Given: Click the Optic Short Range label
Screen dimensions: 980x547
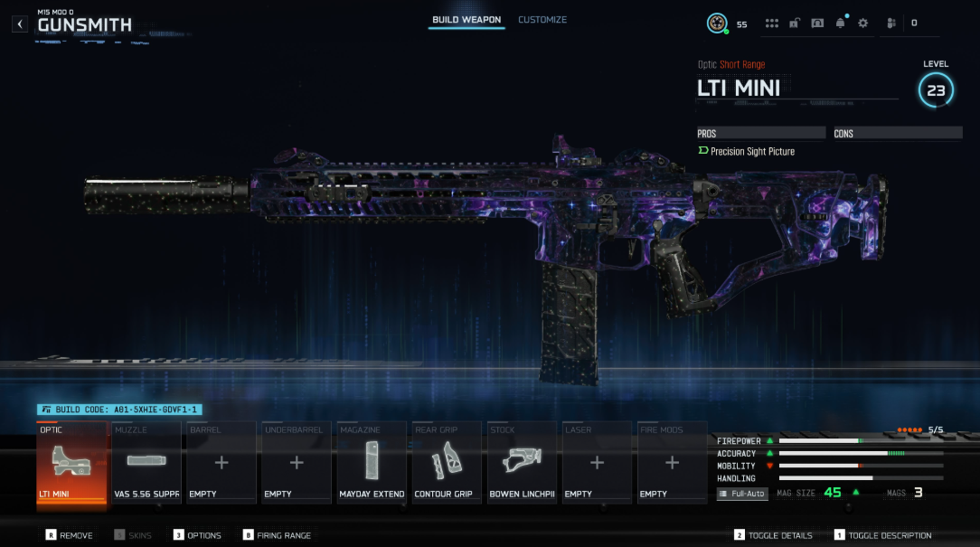Looking at the screenshot, I should (731, 64).
